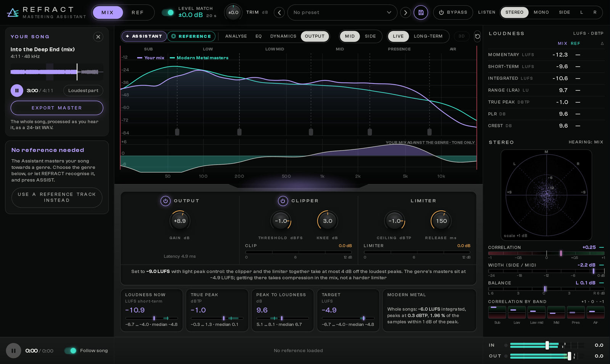Click the reference transport pause button
The image size is (610, 364).
(13, 351)
